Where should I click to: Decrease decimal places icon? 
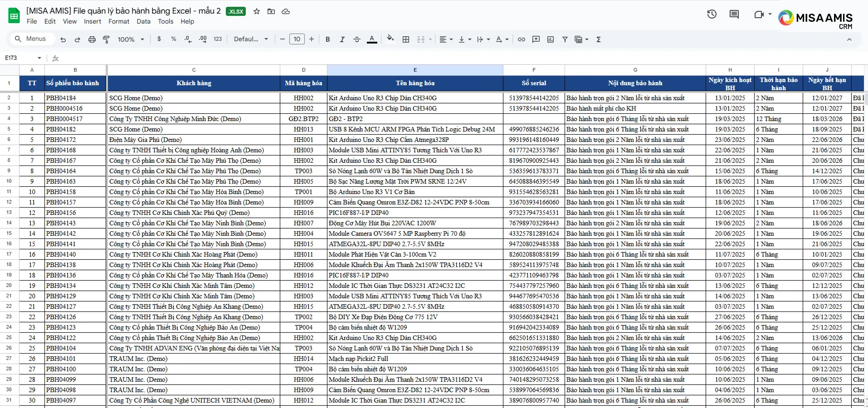(x=188, y=39)
